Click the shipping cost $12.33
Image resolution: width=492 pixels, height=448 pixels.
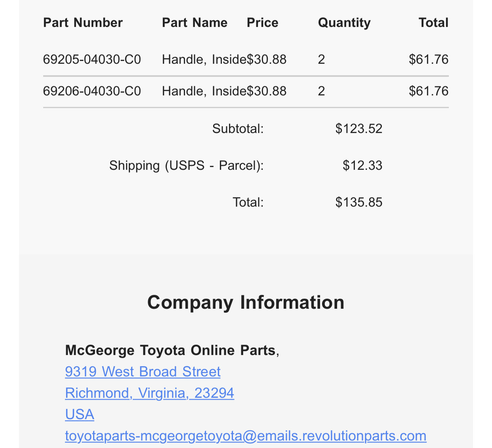(362, 165)
